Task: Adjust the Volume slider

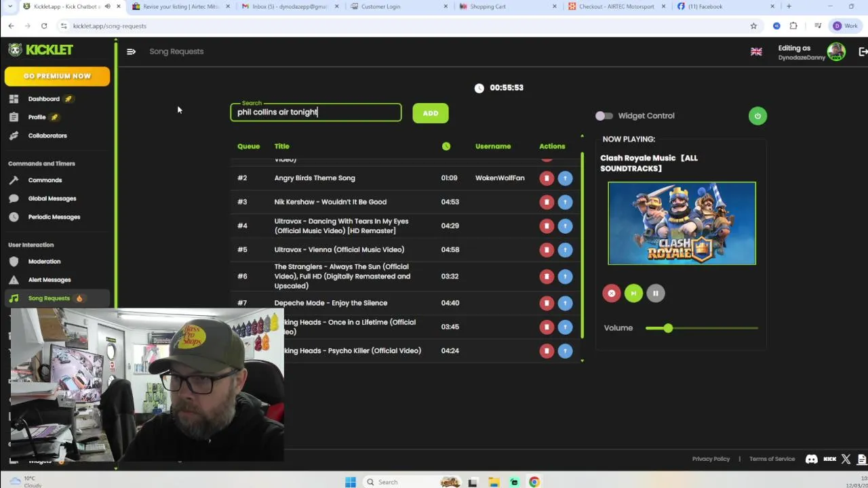Action: tap(701, 328)
